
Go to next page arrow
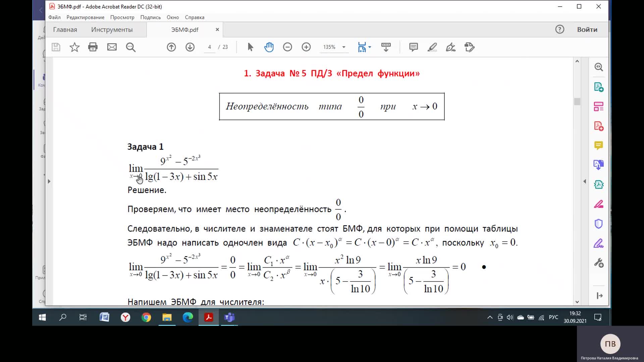coord(190,47)
